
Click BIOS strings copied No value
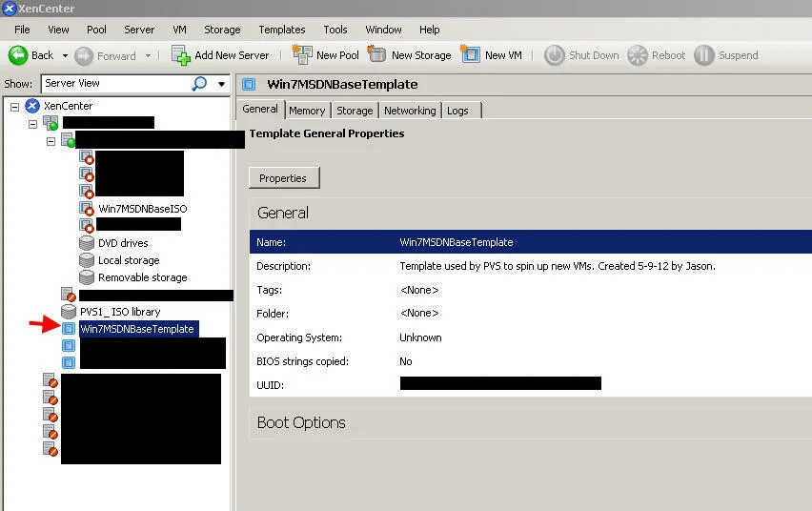(x=406, y=361)
